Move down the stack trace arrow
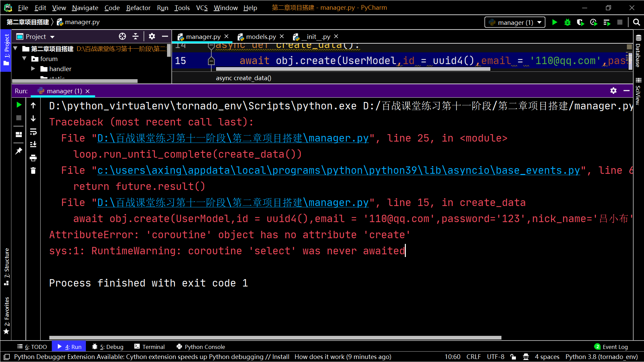Image resolution: width=644 pixels, height=362 pixels. coord(33,118)
